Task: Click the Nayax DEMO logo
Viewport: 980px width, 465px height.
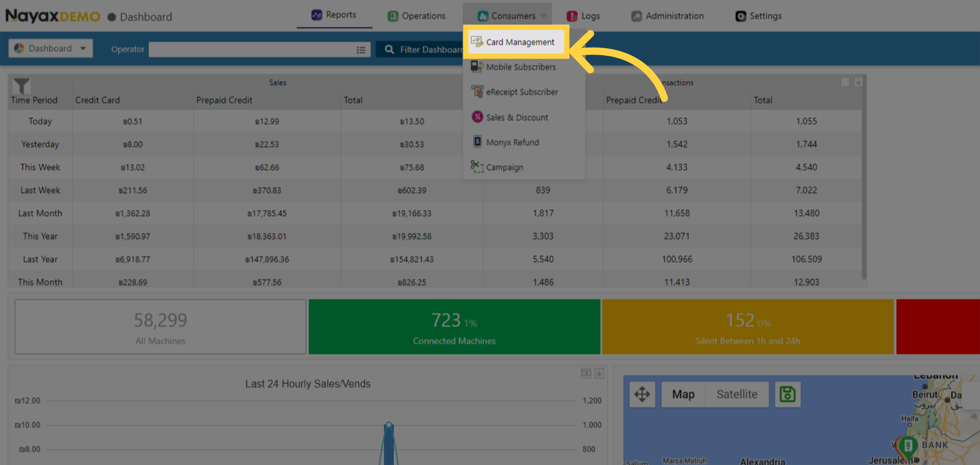Action: [x=53, y=16]
